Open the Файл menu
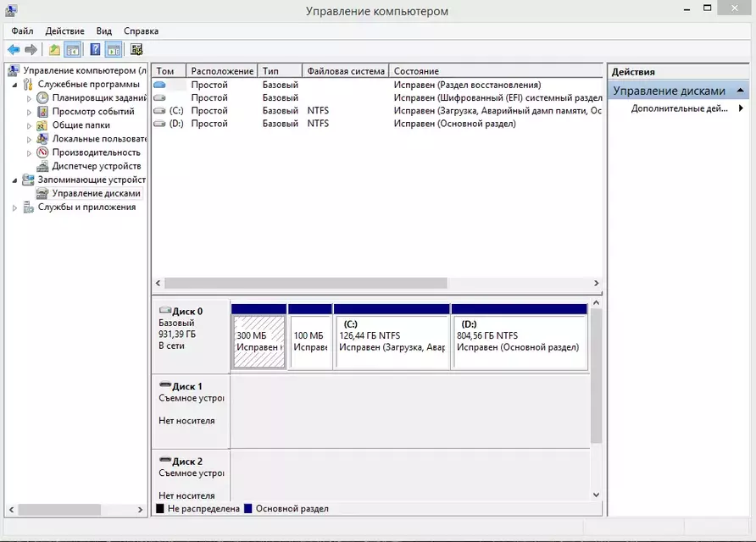756x542 pixels. 22,30
